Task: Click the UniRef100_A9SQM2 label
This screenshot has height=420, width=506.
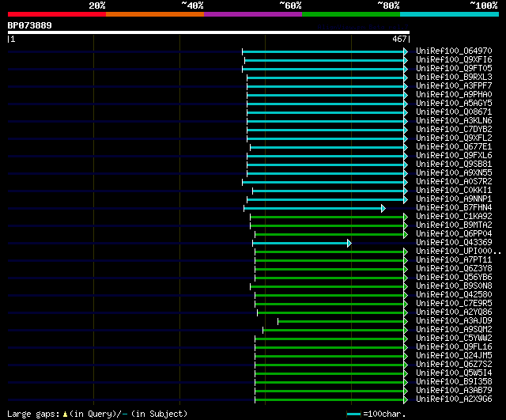Action: [x=454, y=330]
